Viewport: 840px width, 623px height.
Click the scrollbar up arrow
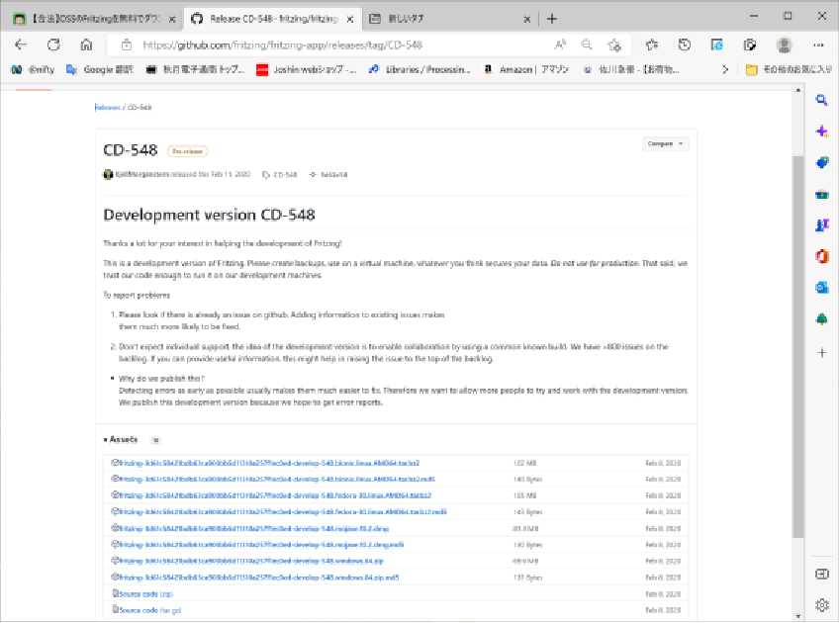[x=798, y=90]
